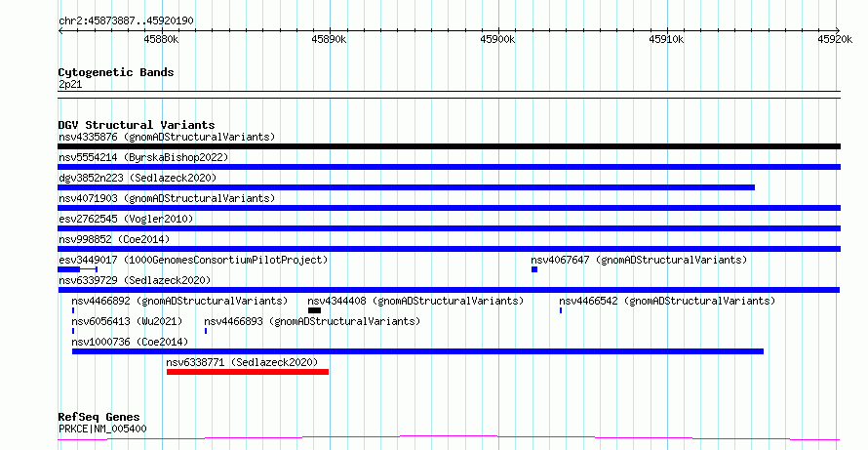Click the 45890k ruler tick label
The height and width of the screenshot is (450, 868).
(x=329, y=39)
